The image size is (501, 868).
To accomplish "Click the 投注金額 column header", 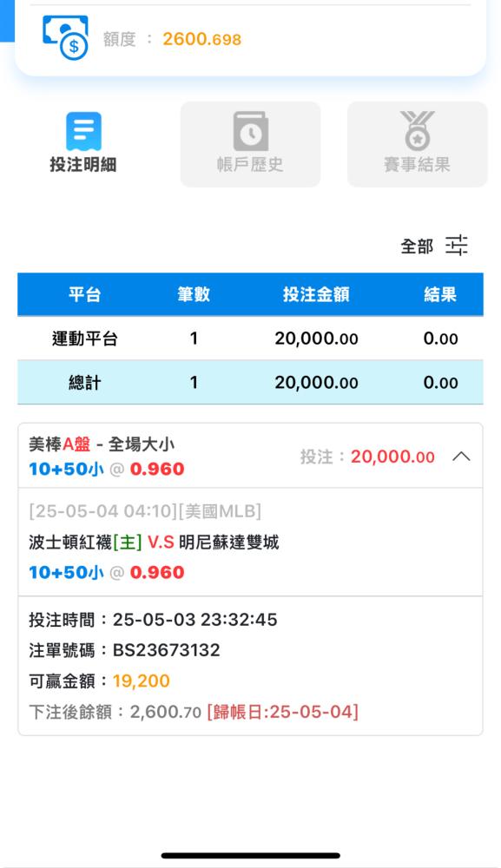I will (x=316, y=294).
